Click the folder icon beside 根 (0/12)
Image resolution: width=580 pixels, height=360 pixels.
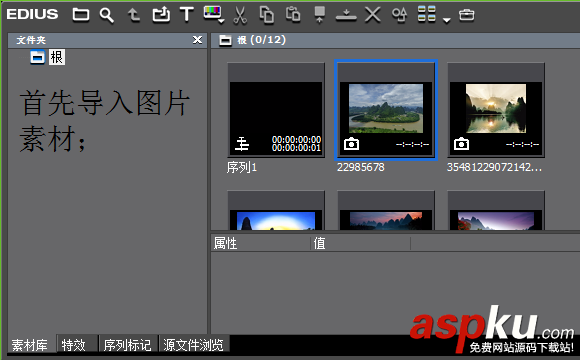point(225,40)
